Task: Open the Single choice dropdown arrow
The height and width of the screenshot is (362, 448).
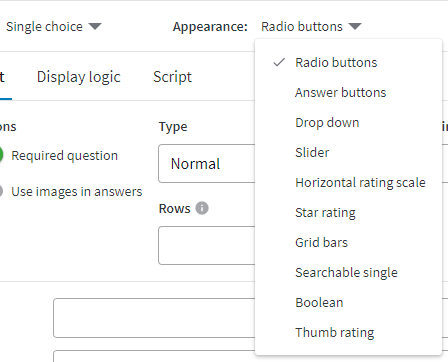Action: point(95,26)
